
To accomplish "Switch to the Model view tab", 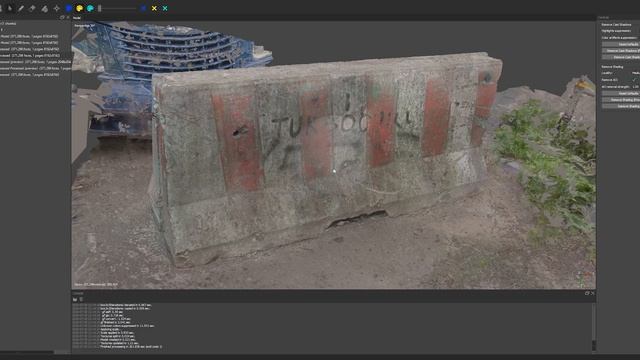I will [x=77, y=18].
